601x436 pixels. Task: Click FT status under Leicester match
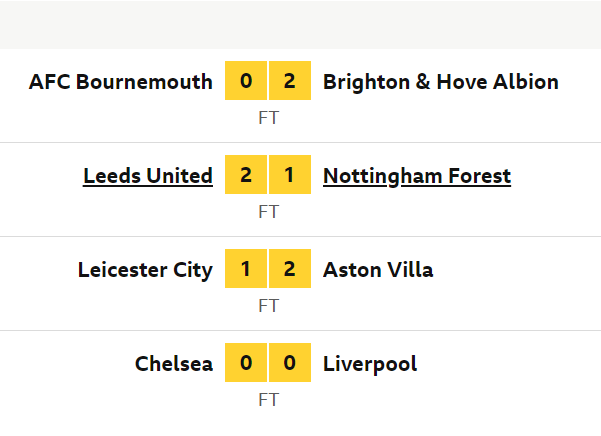pyautogui.click(x=268, y=306)
